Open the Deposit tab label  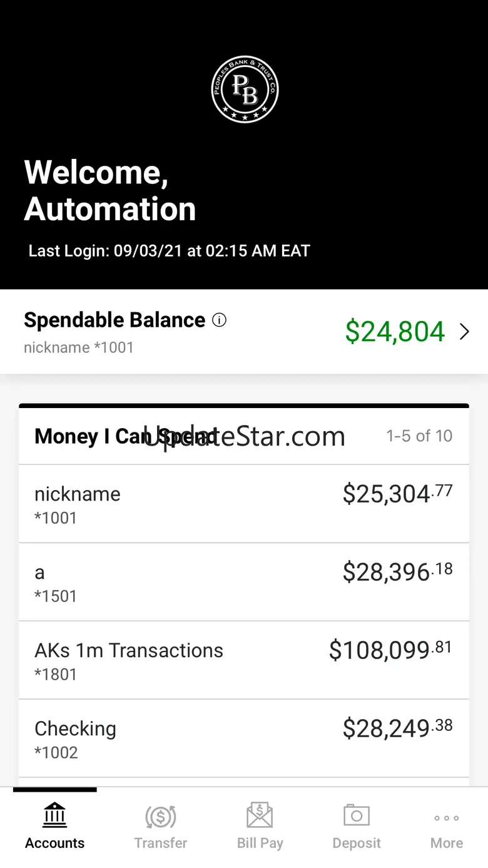(x=357, y=843)
